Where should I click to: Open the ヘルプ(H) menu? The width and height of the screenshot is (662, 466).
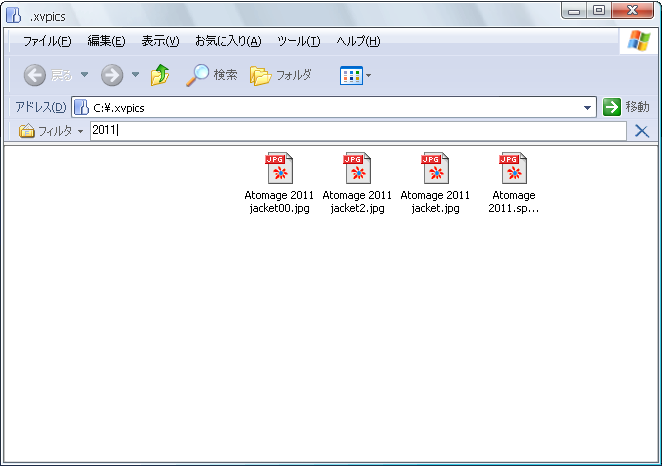[x=358, y=41]
